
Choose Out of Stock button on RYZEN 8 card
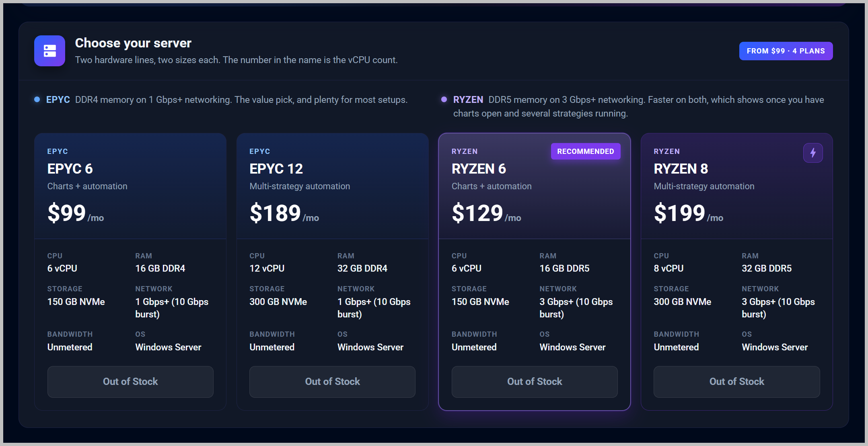click(x=737, y=382)
